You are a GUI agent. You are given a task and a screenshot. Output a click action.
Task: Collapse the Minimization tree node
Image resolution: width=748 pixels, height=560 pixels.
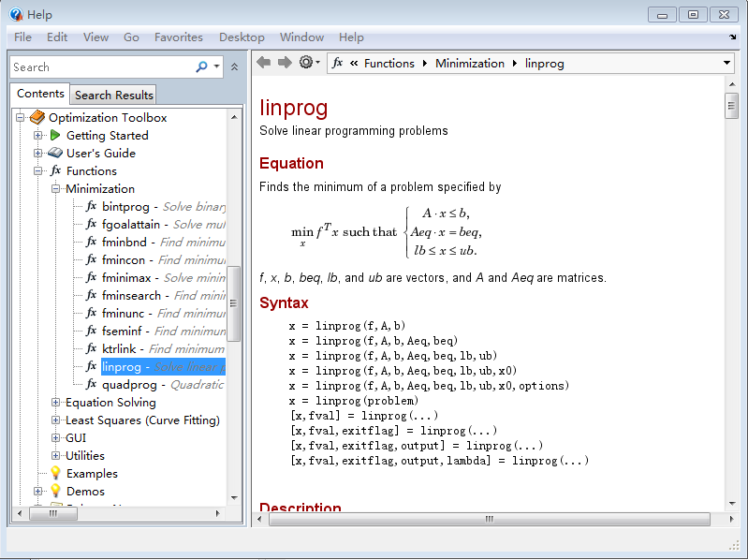tap(56, 189)
